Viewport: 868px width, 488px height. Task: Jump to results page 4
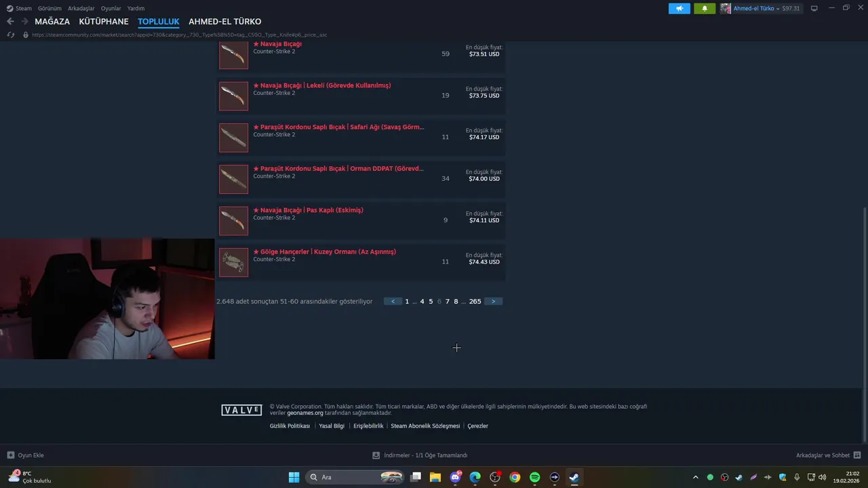[422, 302]
